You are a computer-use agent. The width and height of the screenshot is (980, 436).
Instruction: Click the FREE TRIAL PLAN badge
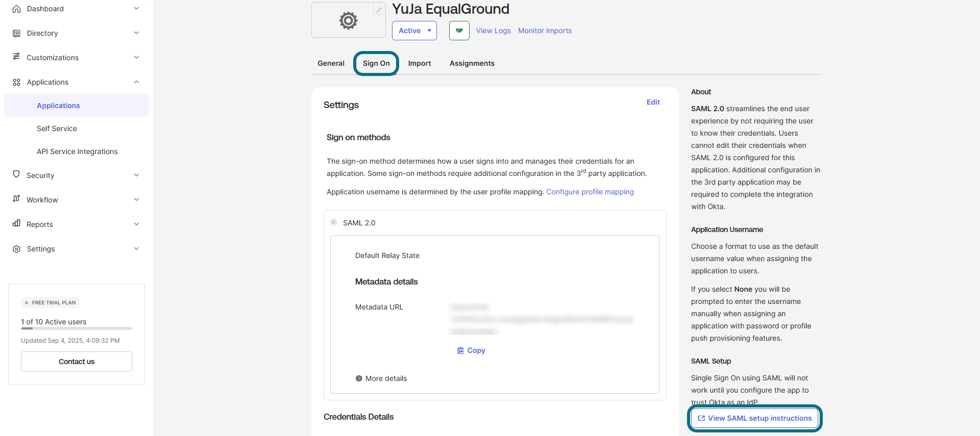tap(50, 302)
